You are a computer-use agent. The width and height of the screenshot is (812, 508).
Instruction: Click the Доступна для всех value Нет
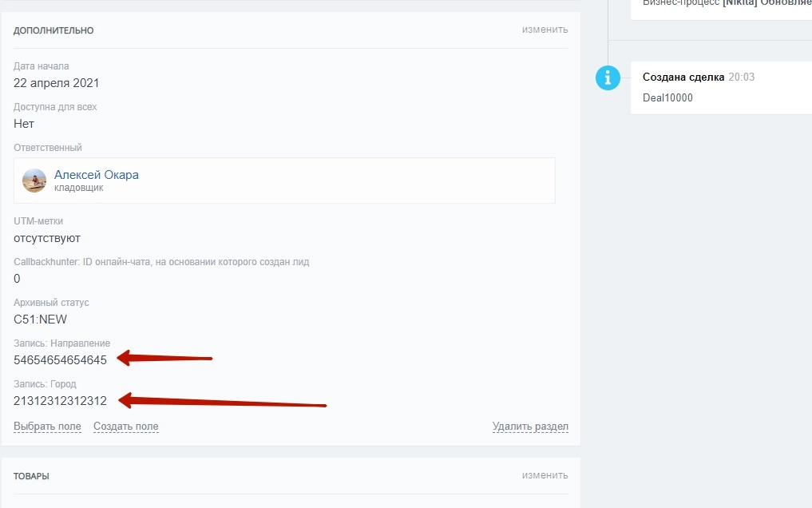[24, 124]
